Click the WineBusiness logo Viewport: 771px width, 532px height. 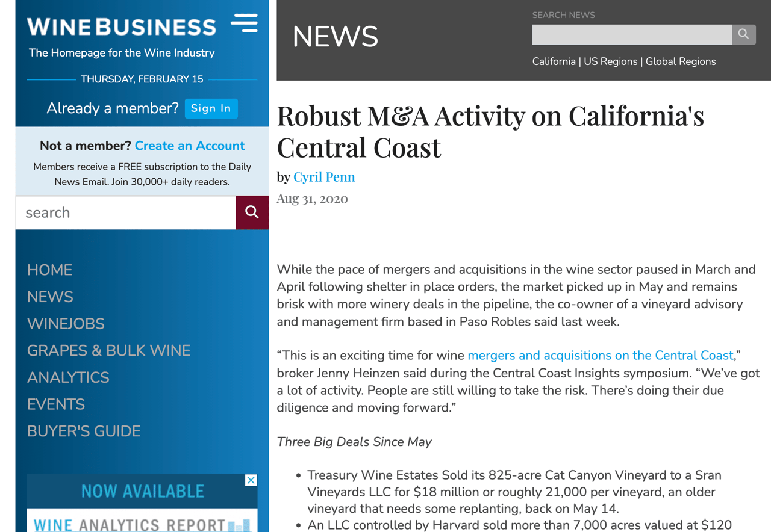(122, 26)
